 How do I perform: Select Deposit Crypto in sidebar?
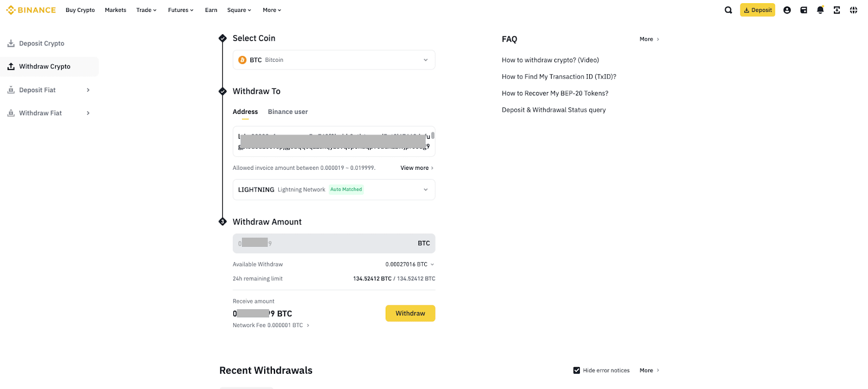click(41, 43)
